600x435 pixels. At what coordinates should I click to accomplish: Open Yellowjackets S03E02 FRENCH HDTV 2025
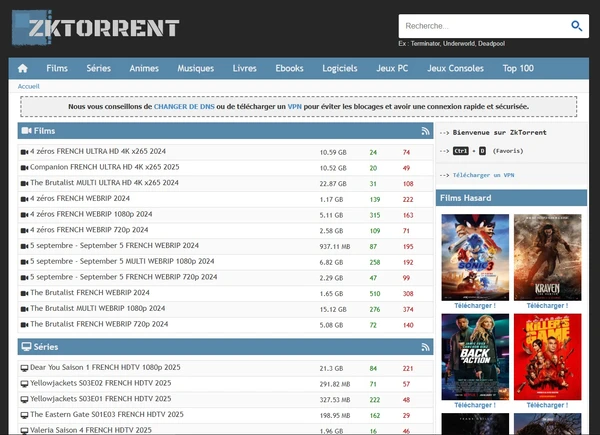click(x=100, y=383)
